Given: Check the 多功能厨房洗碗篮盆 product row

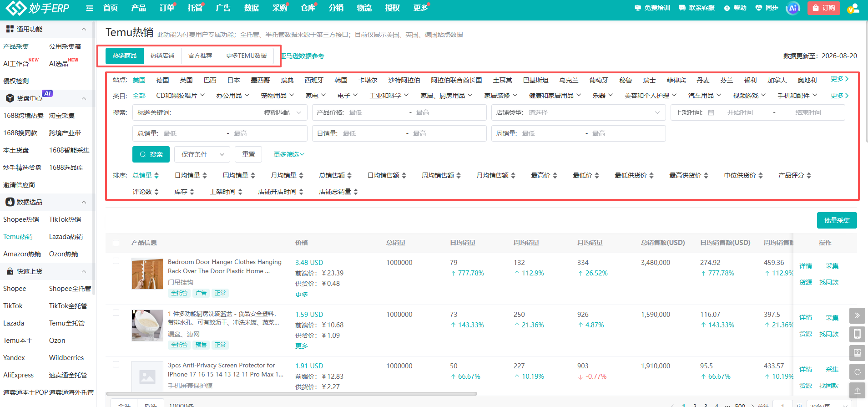Looking at the screenshot, I should click(116, 313).
